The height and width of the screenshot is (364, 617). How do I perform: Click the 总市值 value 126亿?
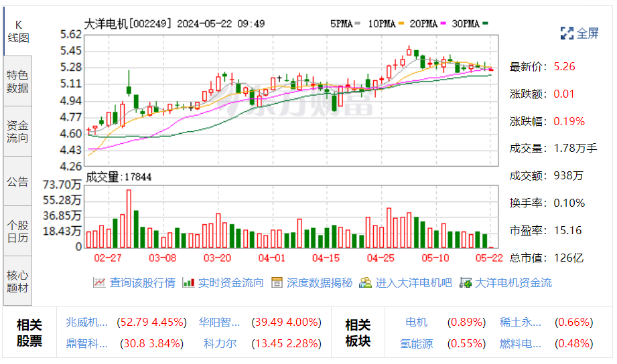568,258
